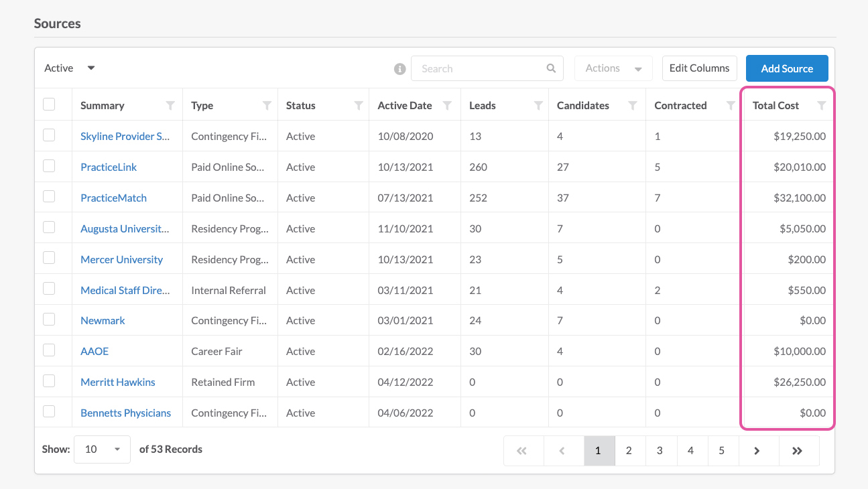868x489 pixels.
Task: Open the Active status view dropdown
Action: (x=70, y=68)
